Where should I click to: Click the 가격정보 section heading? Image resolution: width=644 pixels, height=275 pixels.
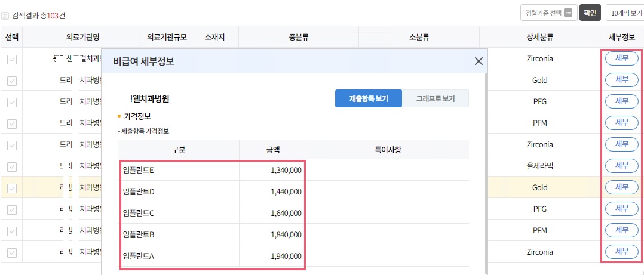click(x=137, y=116)
